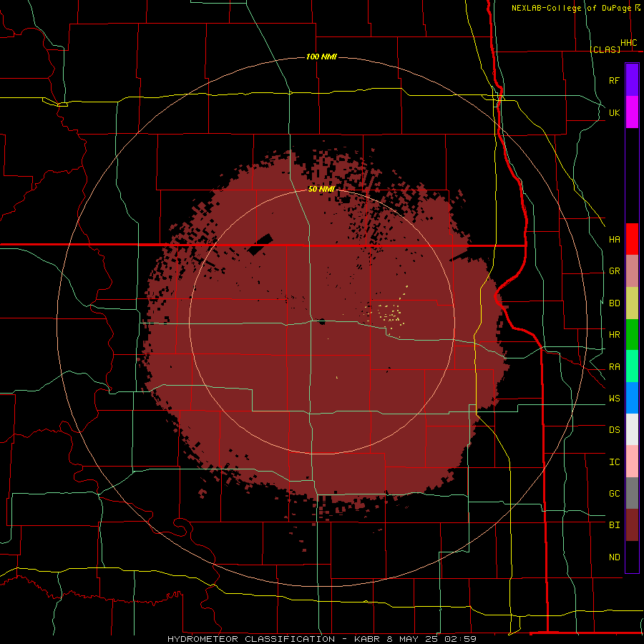Click the IC light pink legend swatch
Image resolution: width=644 pixels, height=644 pixels.
pos(632,462)
